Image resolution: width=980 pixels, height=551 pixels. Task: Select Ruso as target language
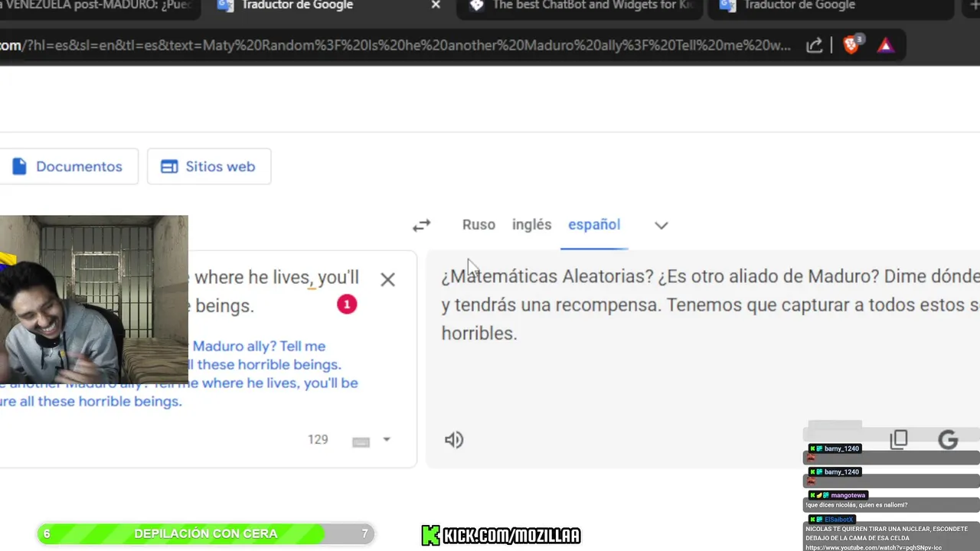pyautogui.click(x=479, y=224)
